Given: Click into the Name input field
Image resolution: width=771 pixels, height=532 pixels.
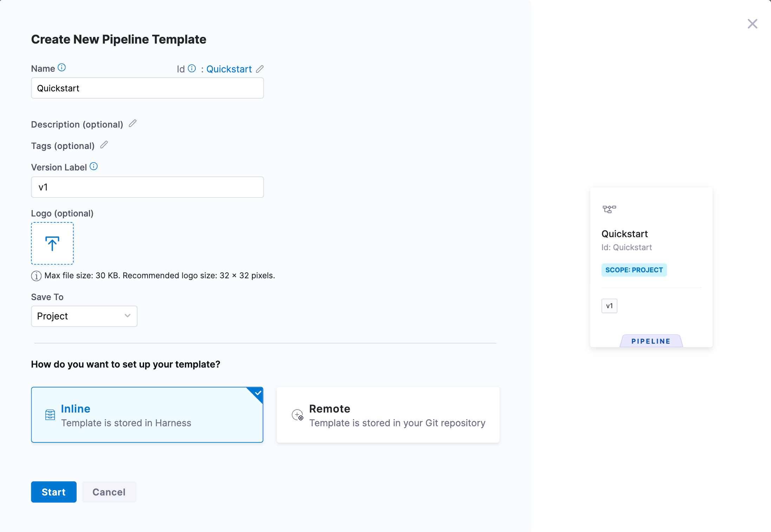Looking at the screenshot, I should 147,88.
